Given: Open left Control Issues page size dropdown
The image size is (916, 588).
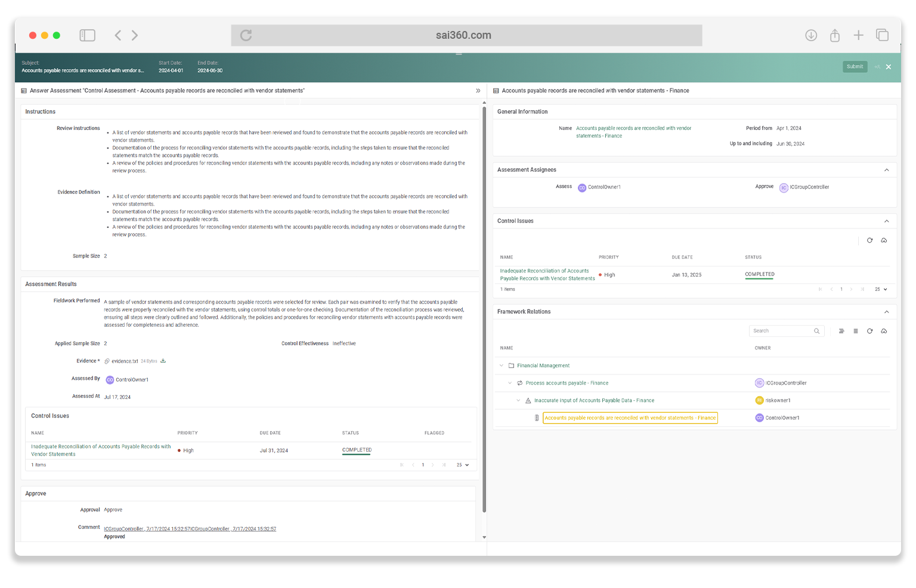Looking at the screenshot, I should (x=463, y=465).
